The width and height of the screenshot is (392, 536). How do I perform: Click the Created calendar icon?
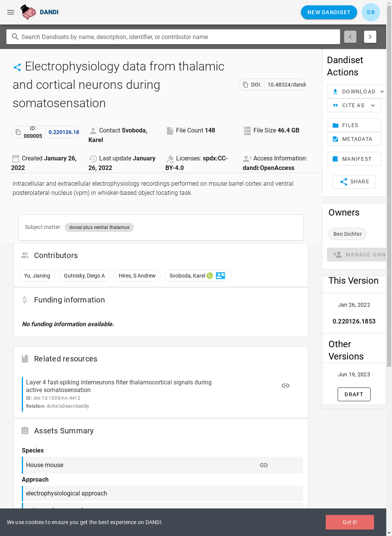pyautogui.click(x=16, y=159)
